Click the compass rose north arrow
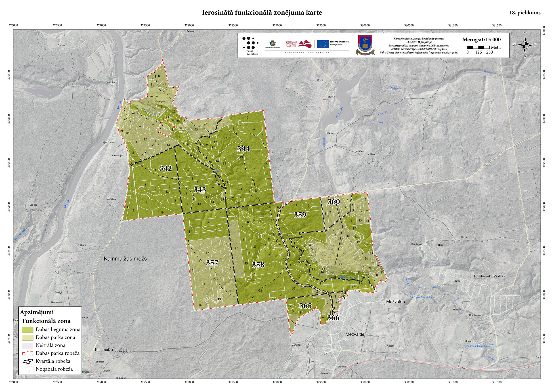 click(x=525, y=45)
